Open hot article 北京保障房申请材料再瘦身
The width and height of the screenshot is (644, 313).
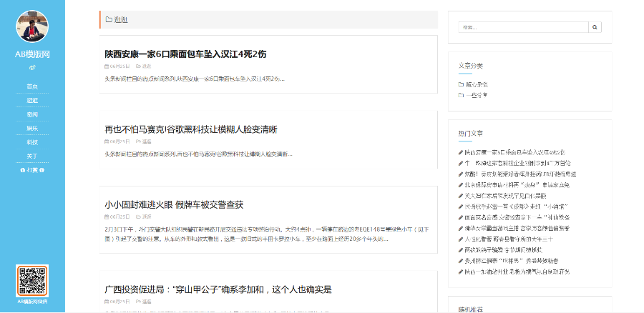point(517,185)
